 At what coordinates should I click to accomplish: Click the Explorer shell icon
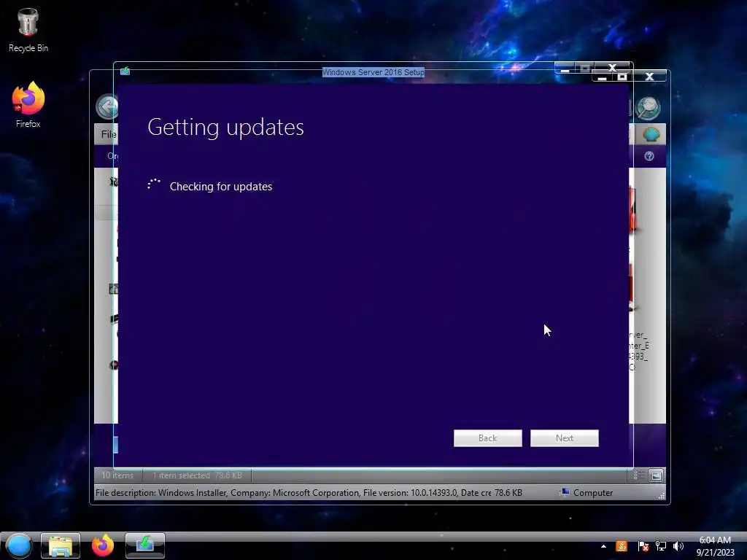click(x=651, y=134)
